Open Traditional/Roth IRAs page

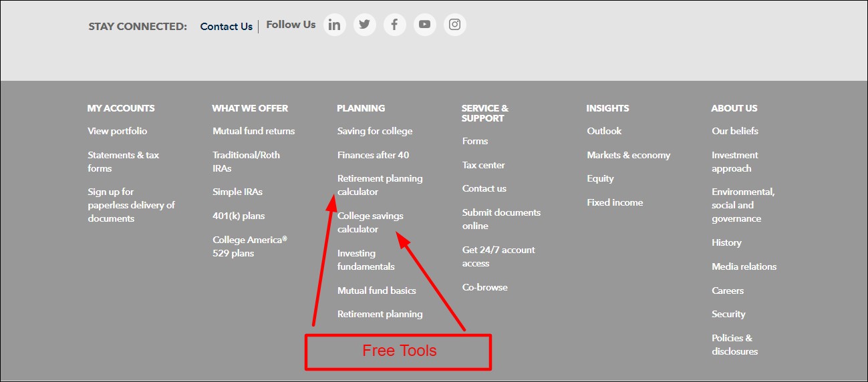click(x=246, y=162)
